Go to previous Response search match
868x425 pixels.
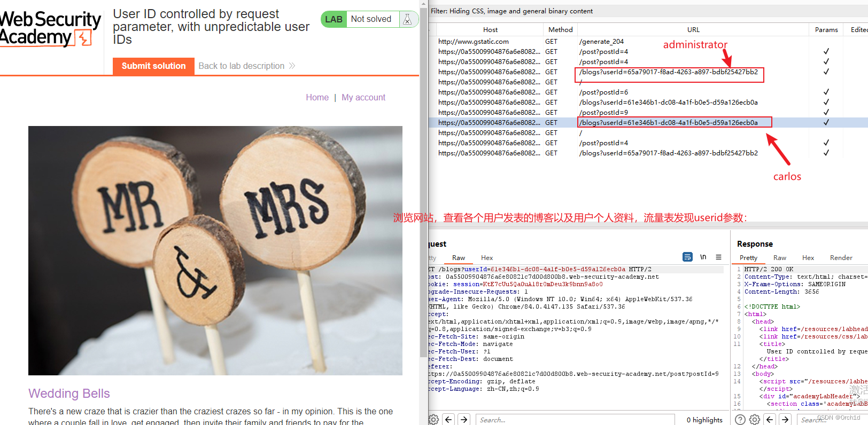pyautogui.click(x=770, y=420)
